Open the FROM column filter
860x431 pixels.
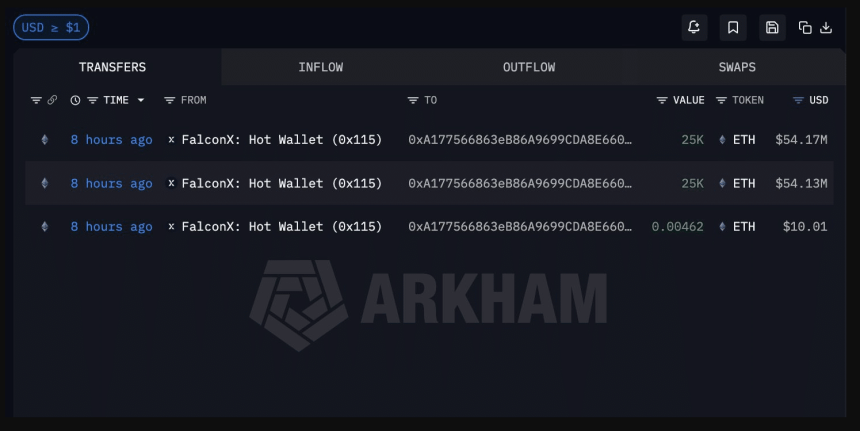pyautogui.click(x=169, y=100)
